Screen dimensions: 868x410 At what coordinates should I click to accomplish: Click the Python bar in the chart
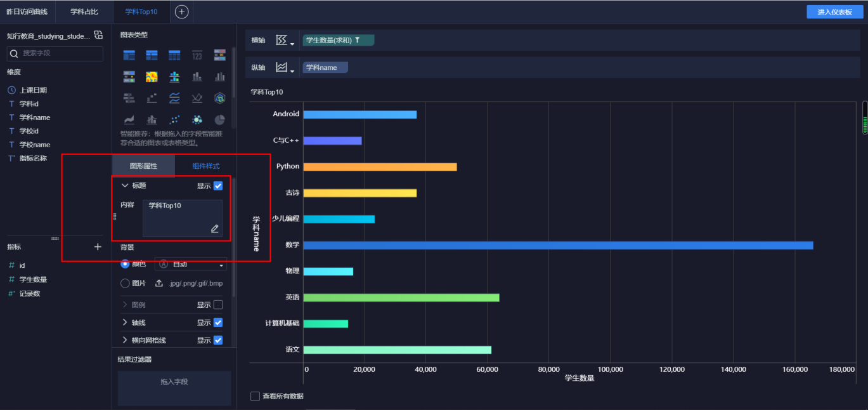coord(380,167)
